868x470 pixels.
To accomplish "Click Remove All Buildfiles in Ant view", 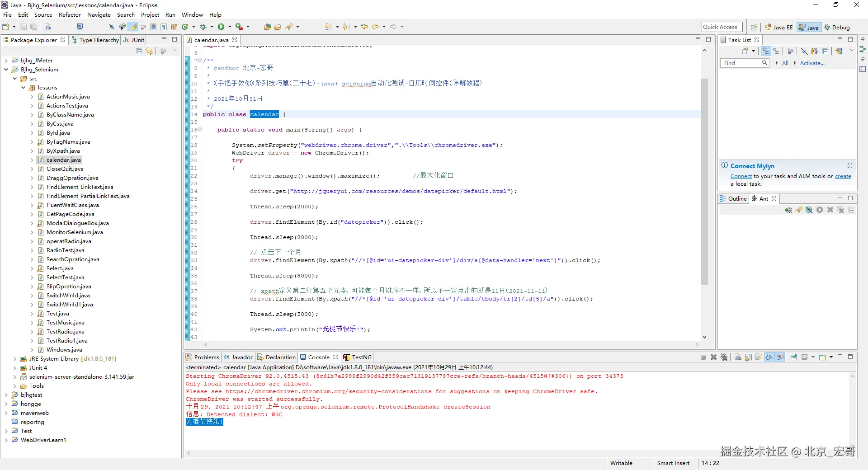I will [841, 210].
